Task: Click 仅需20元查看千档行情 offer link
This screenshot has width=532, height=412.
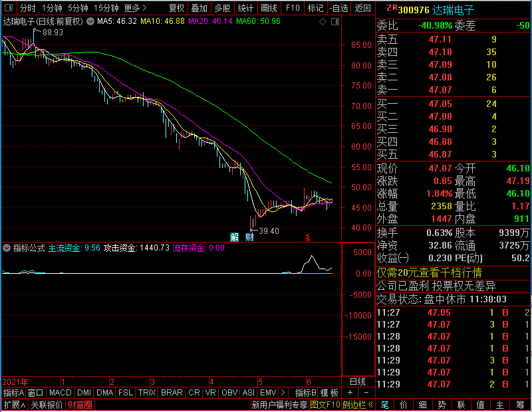Action: [x=429, y=272]
